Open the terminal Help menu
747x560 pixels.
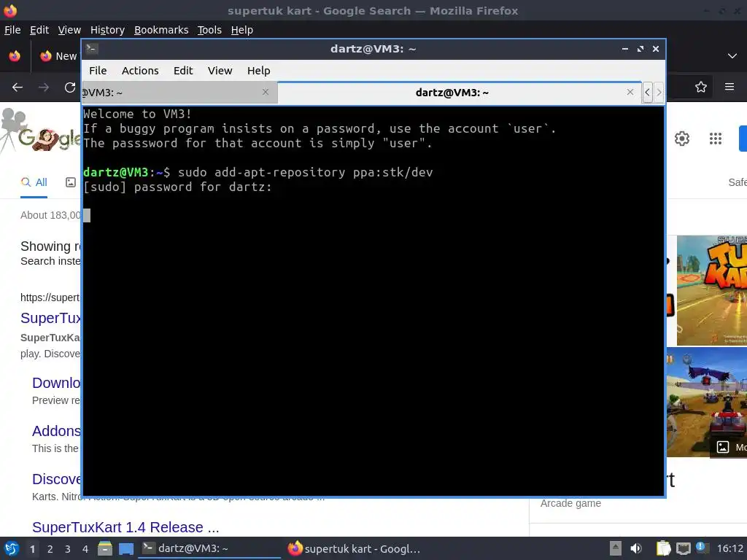point(259,71)
